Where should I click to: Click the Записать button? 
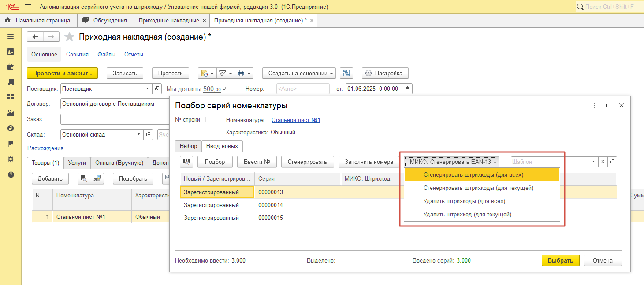[x=125, y=74]
